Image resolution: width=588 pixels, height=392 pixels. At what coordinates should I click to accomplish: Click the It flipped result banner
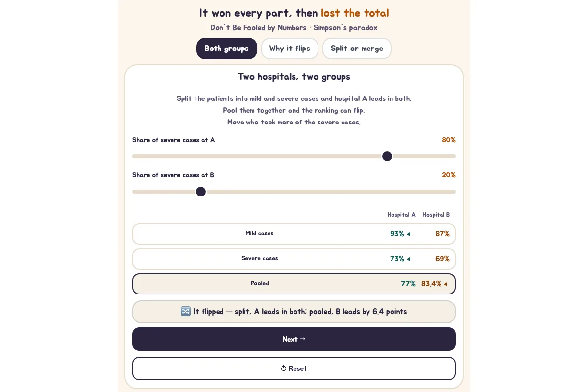(294, 312)
